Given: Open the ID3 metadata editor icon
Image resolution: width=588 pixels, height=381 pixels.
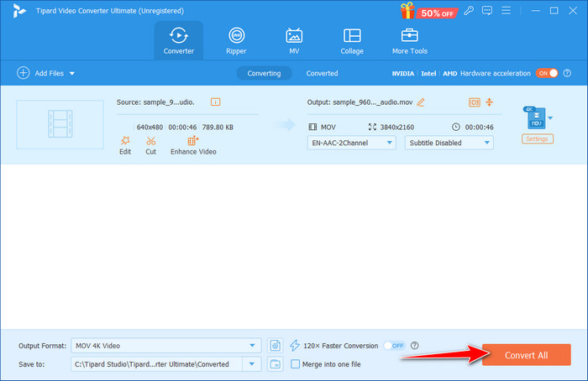Looking at the screenshot, I should point(474,102).
